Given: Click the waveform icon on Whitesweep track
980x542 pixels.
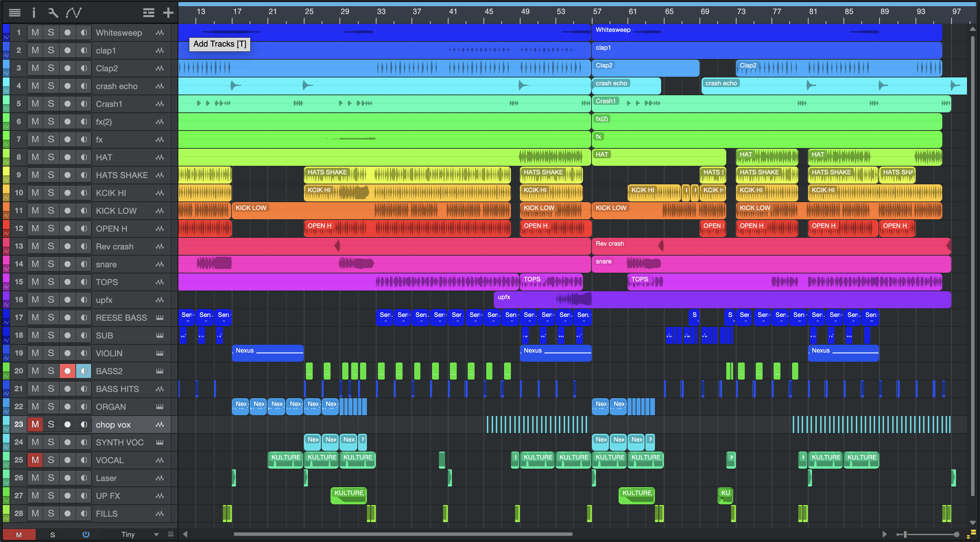Looking at the screenshot, I should [x=160, y=33].
